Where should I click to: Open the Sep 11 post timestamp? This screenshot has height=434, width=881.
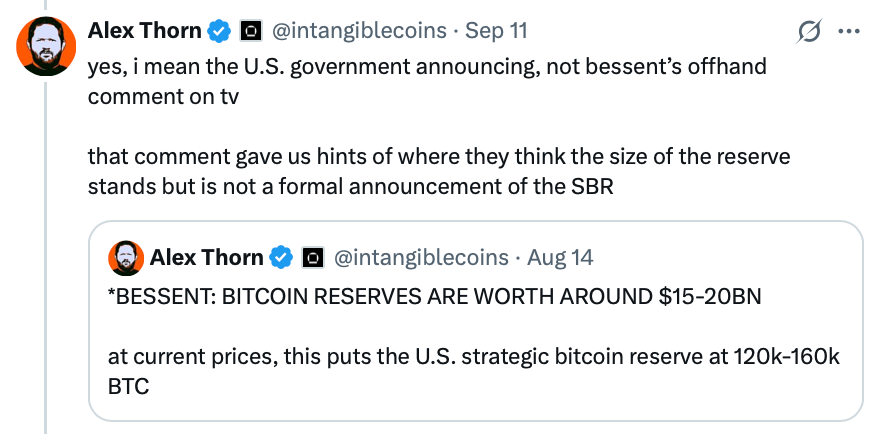click(x=499, y=30)
